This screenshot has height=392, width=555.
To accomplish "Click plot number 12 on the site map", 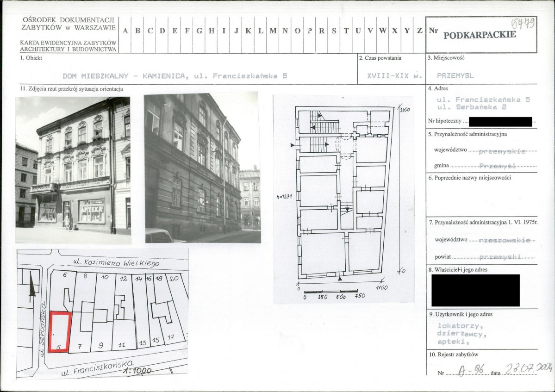I will [x=123, y=279].
